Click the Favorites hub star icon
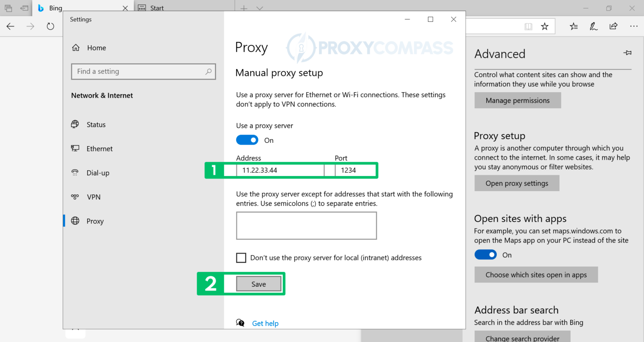 tap(573, 26)
